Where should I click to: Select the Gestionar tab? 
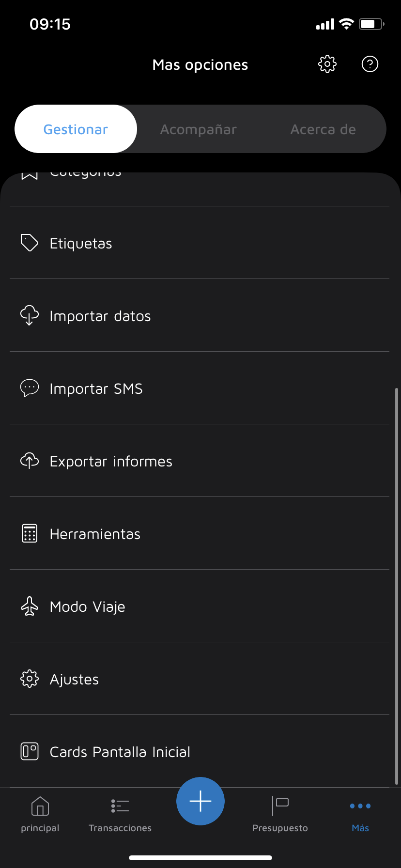76,129
